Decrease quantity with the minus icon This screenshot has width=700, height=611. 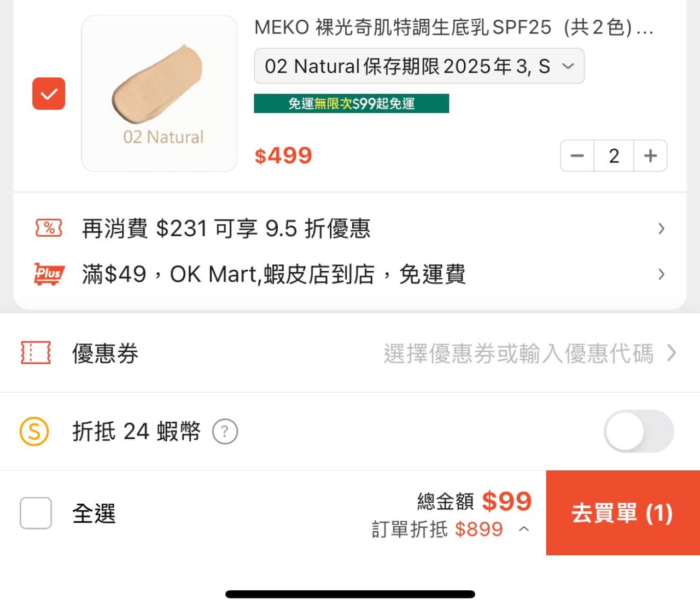pyautogui.click(x=576, y=156)
